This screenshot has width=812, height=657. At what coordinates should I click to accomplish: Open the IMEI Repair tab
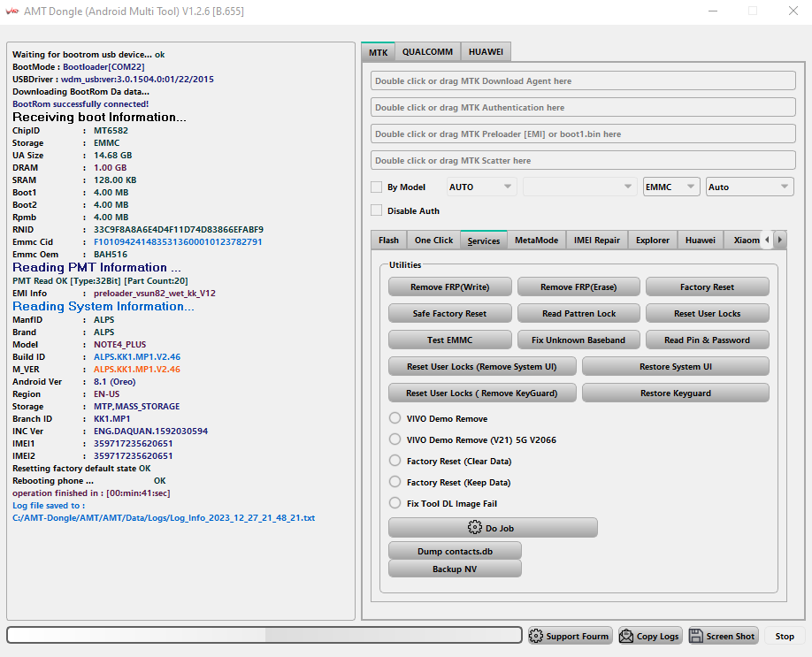596,241
